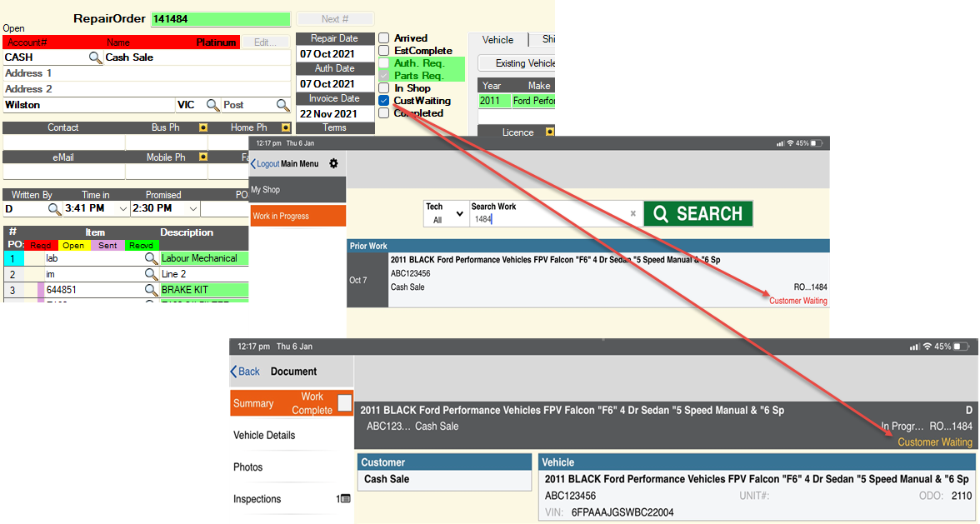Switch to the Vehicle tab
980x524 pixels.
[498, 40]
